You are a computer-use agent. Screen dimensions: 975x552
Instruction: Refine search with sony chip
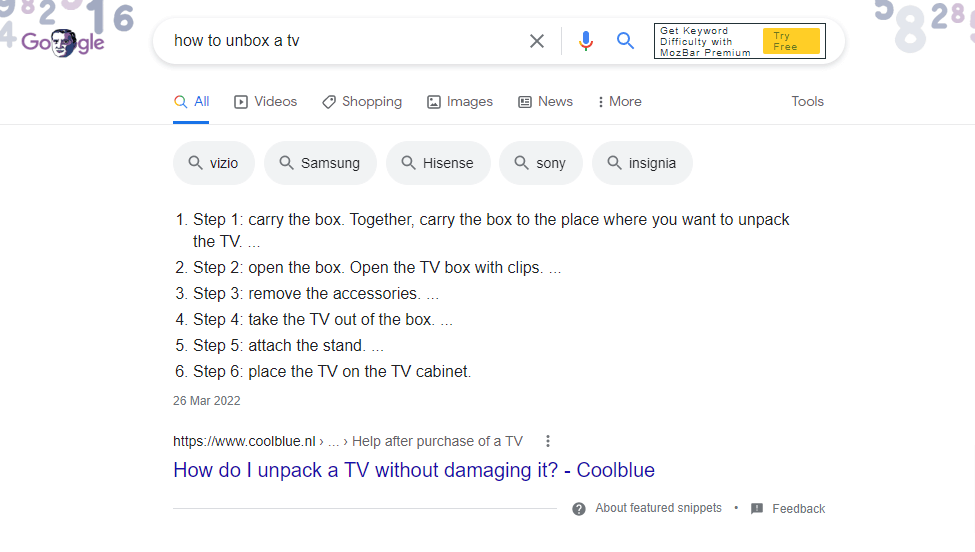click(541, 163)
